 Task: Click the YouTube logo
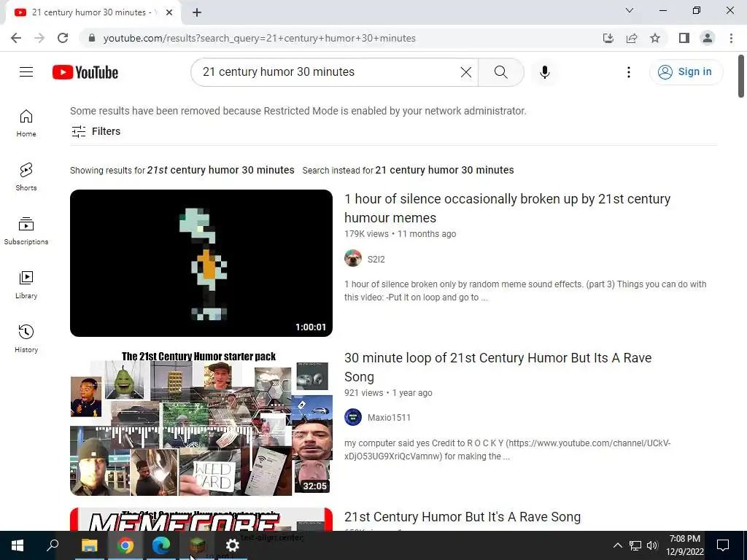(x=85, y=72)
